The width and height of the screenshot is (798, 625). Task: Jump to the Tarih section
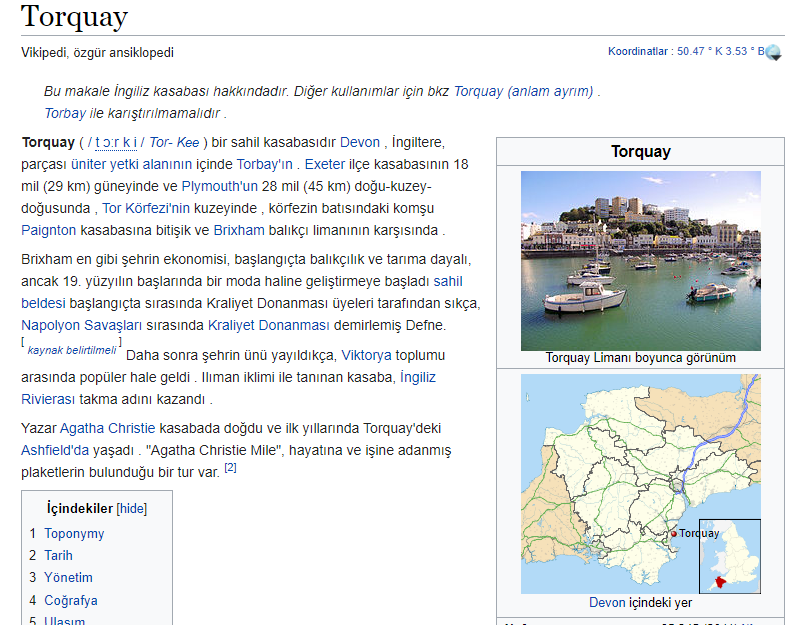[x=58, y=555]
